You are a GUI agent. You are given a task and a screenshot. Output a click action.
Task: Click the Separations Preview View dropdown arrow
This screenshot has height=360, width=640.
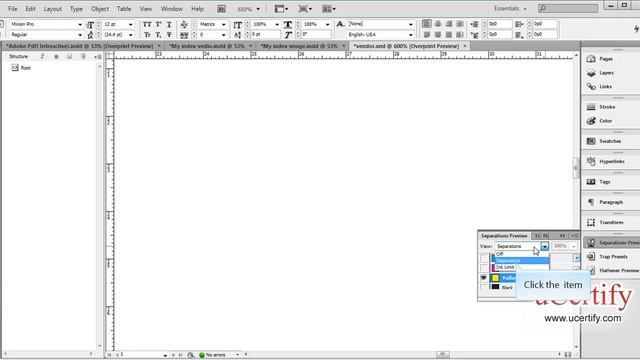click(544, 247)
